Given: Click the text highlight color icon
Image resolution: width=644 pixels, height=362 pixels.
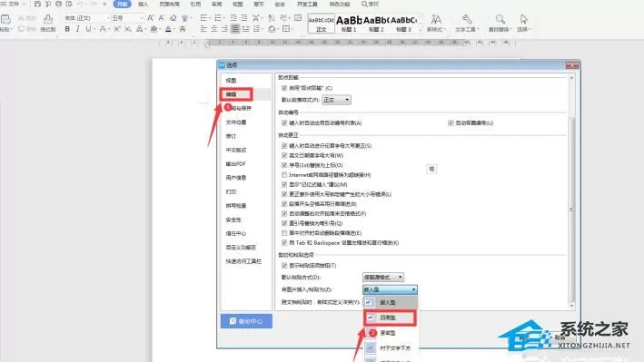Looking at the screenshot, I should pos(154,29).
